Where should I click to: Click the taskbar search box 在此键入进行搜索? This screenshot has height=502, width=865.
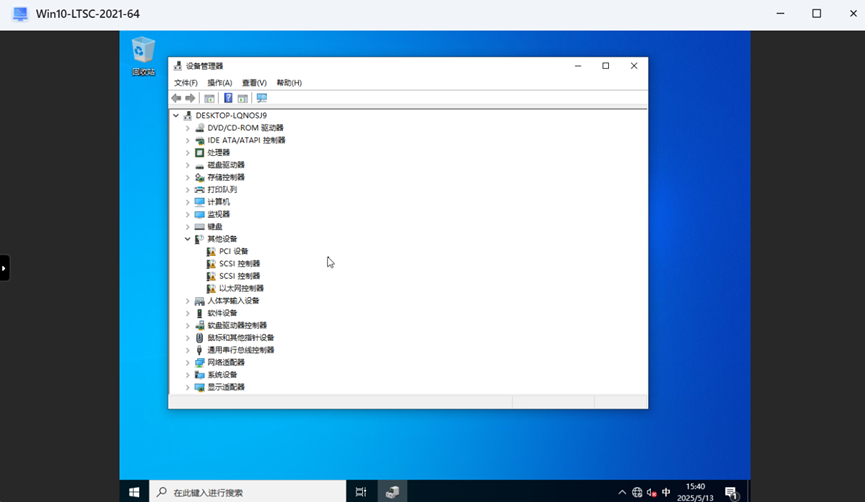coord(248,492)
